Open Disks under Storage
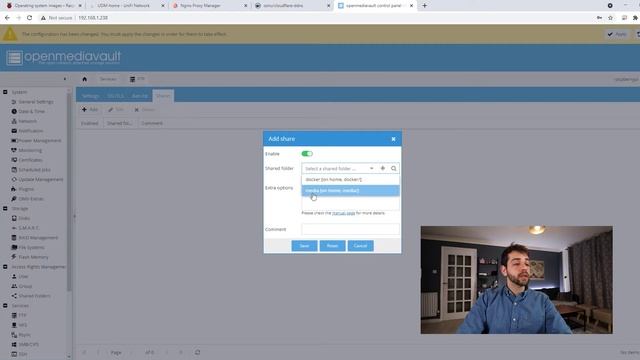 [x=24, y=218]
